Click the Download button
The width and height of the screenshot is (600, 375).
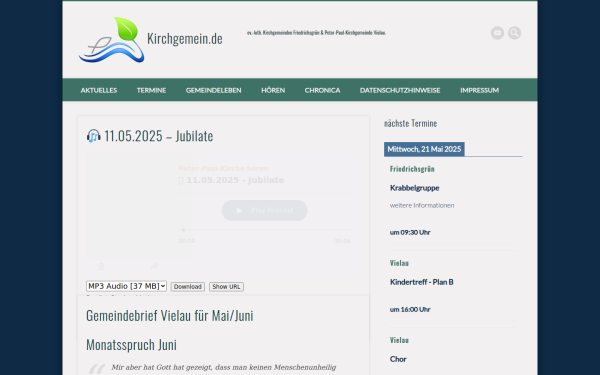pyautogui.click(x=188, y=287)
